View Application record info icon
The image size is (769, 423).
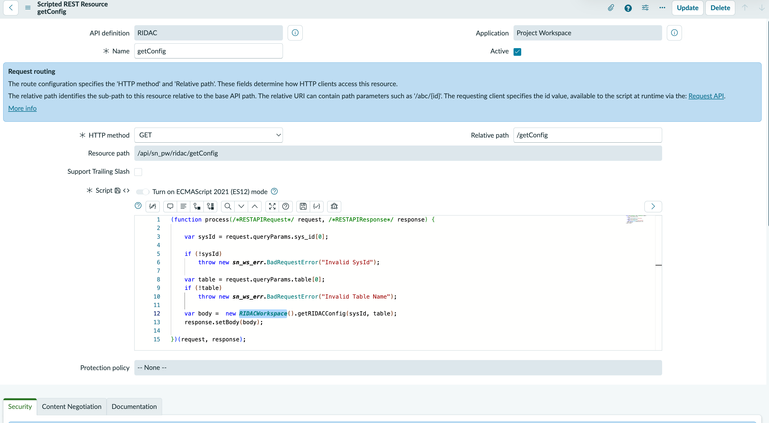674,33
